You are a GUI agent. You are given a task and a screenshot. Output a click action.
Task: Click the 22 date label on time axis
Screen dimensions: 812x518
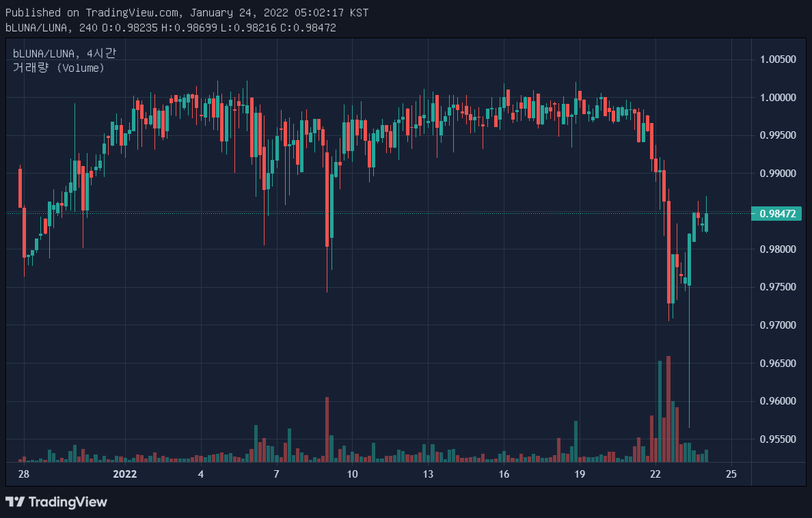(655, 474)
